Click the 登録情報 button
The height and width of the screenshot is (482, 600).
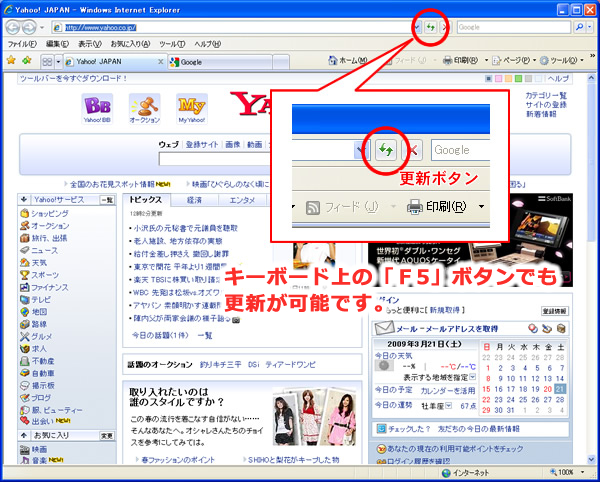coord(554,311)
